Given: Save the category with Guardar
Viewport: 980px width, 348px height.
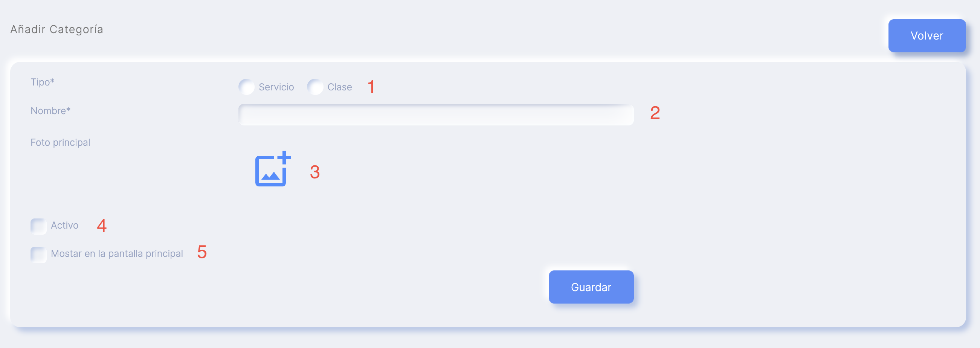Looking at the screenshot, I should click(591, 287).
